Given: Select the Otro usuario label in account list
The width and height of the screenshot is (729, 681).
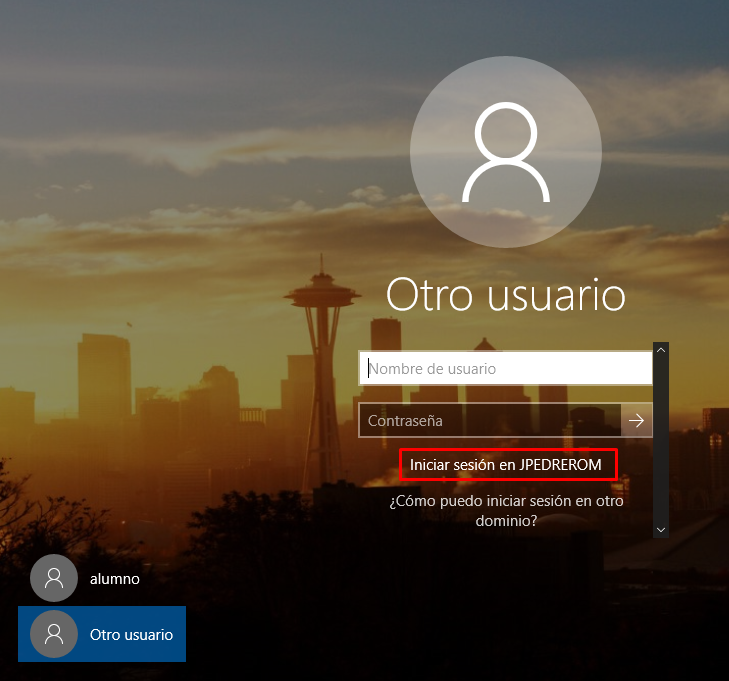Looking at the screenshot, I should [x=131, y=635].
